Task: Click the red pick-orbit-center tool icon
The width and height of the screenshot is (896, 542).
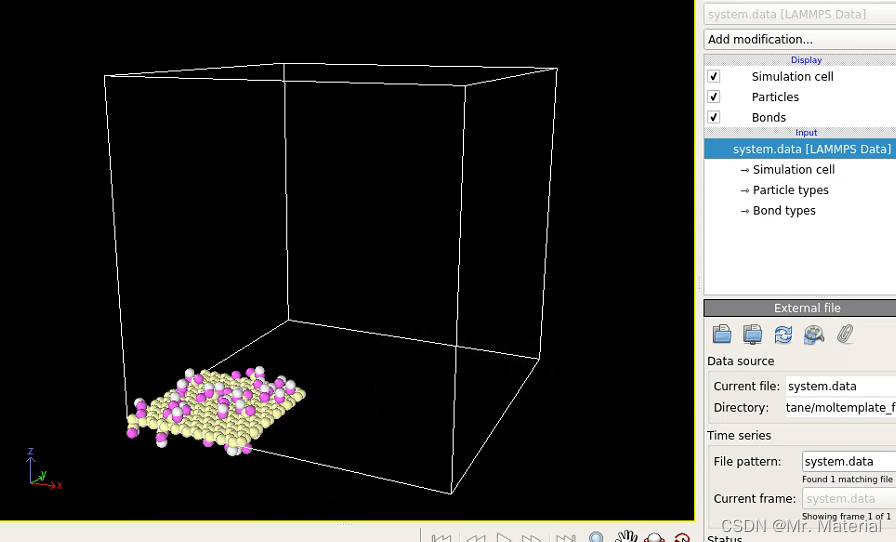Action: (682, 537)
